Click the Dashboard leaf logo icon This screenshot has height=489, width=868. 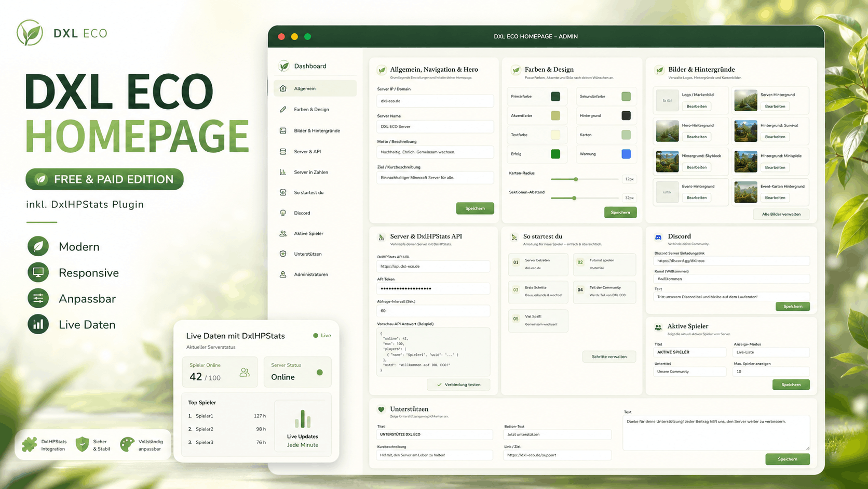283,66
